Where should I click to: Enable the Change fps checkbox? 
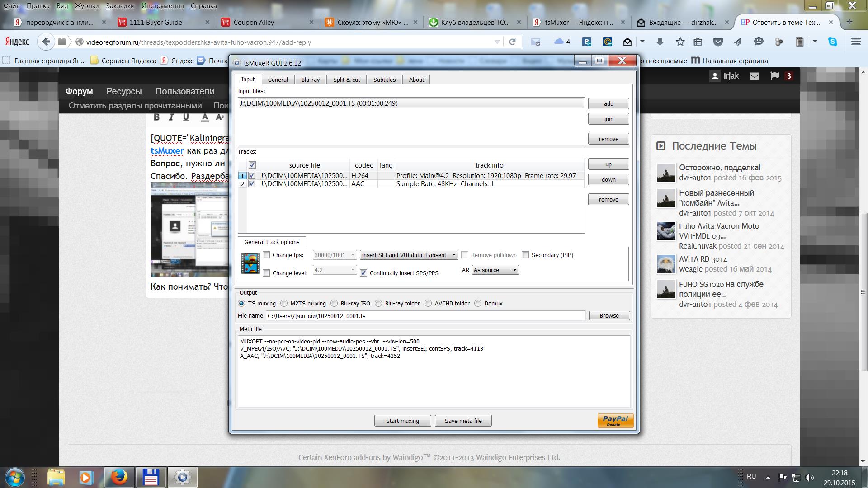click(266, 255)
